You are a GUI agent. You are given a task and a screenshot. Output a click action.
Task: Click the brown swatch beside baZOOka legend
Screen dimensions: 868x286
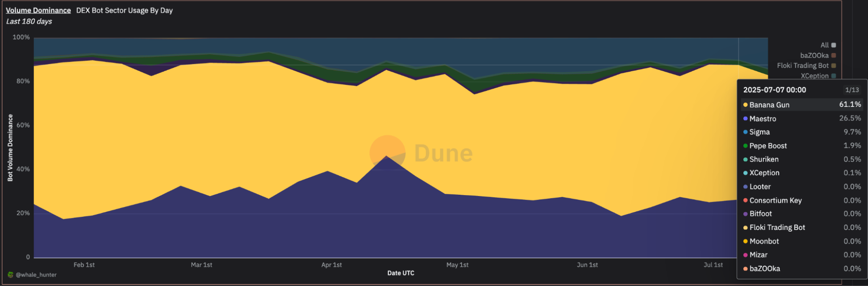[834, 56]
